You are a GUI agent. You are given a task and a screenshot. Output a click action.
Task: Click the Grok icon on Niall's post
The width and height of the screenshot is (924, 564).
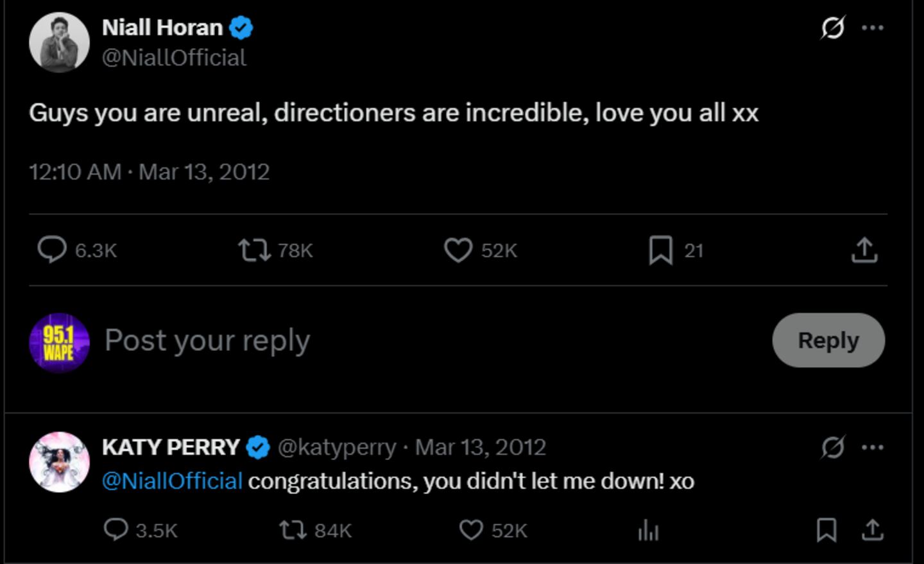pyautogui.click(x=833, y=28)
